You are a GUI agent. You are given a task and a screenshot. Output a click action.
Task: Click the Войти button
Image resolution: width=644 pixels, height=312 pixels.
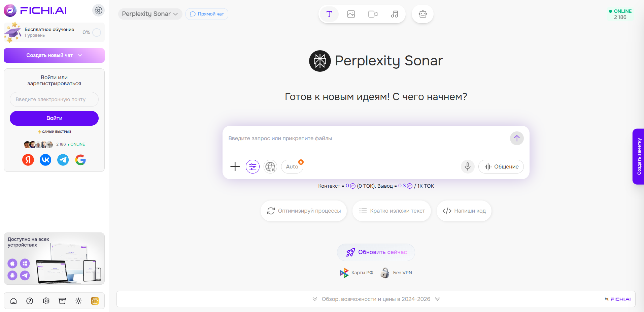tap(54, 118)
